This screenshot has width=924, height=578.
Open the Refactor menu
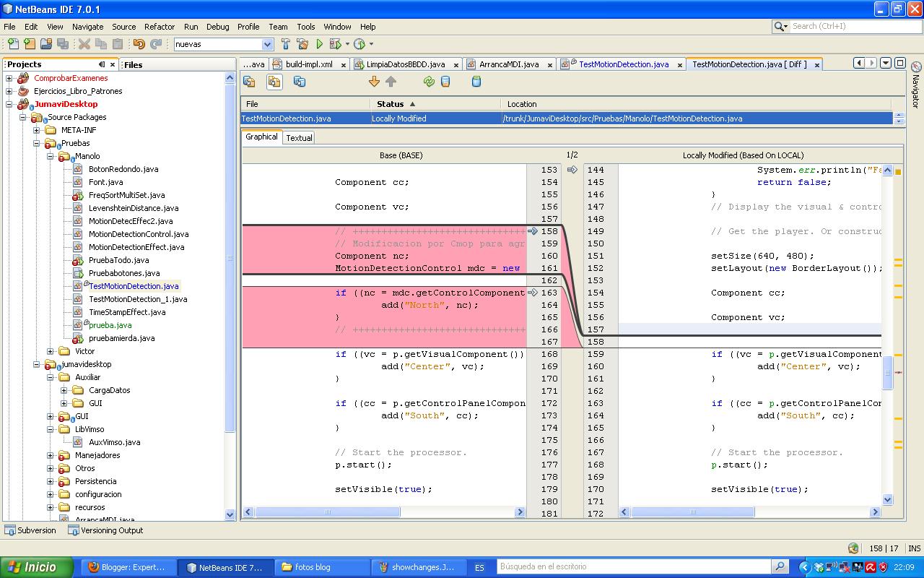[x=160, y=27]
